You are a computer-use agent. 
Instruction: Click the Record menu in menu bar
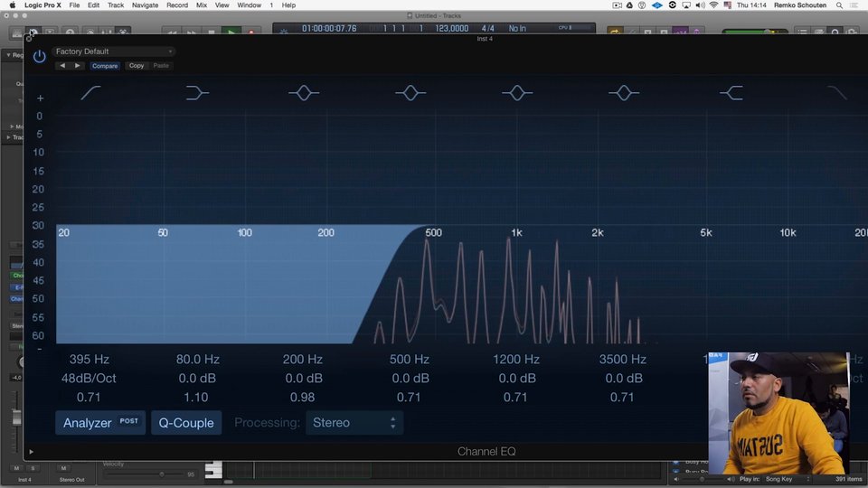177,5
